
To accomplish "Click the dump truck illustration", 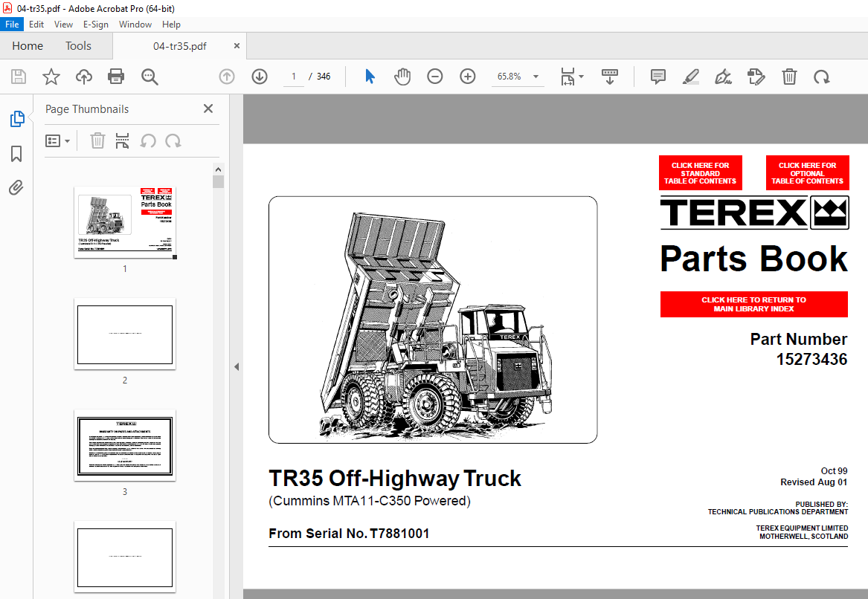I will tap(433, 320).
